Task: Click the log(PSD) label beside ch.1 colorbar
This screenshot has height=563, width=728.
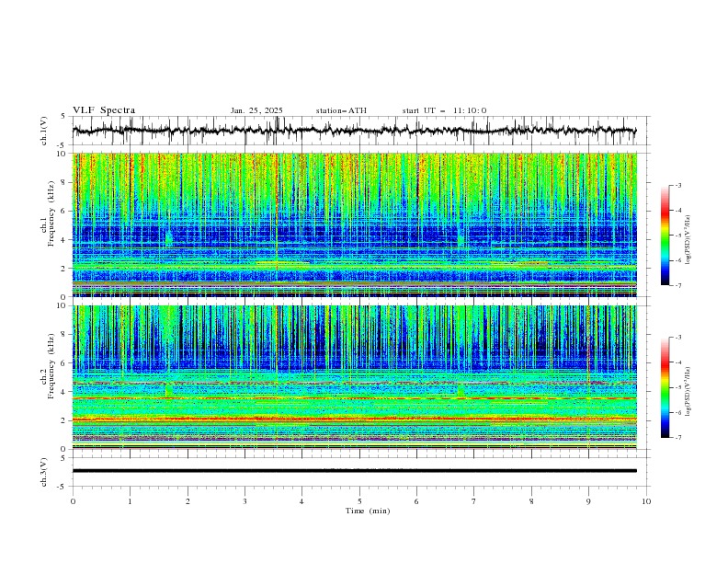Action: (688, 240)
